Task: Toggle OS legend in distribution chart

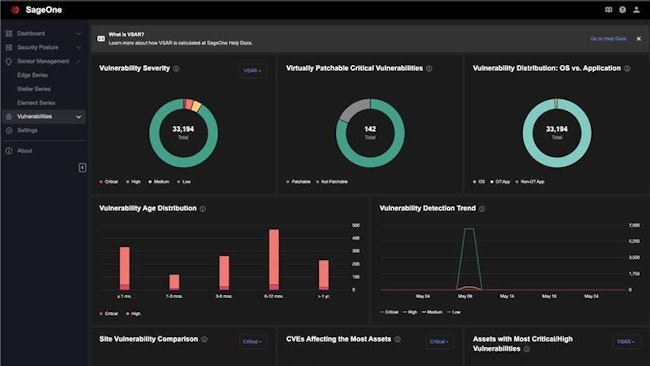Action: tap(479, 182)
